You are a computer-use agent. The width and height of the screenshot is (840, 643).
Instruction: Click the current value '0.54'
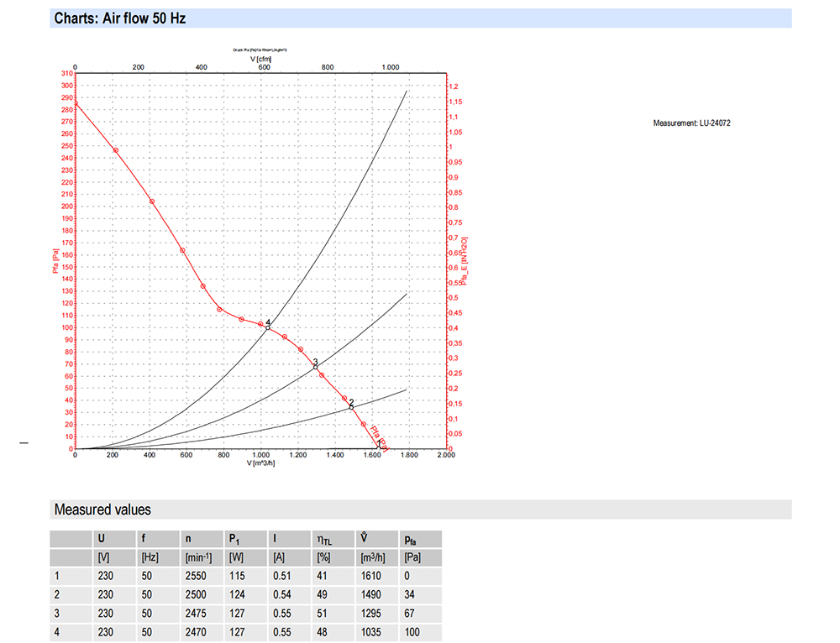click(281, 595)
